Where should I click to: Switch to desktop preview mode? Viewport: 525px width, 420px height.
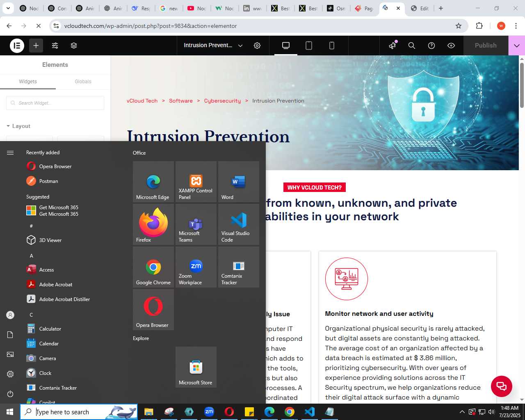coord(286,46)
